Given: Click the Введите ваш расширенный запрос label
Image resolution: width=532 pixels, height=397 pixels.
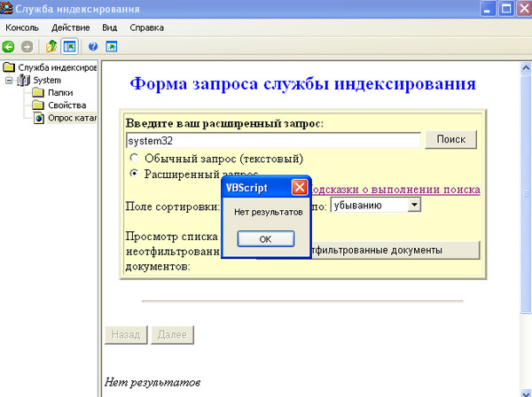Looking at the screenshot, I should [224, 123].
